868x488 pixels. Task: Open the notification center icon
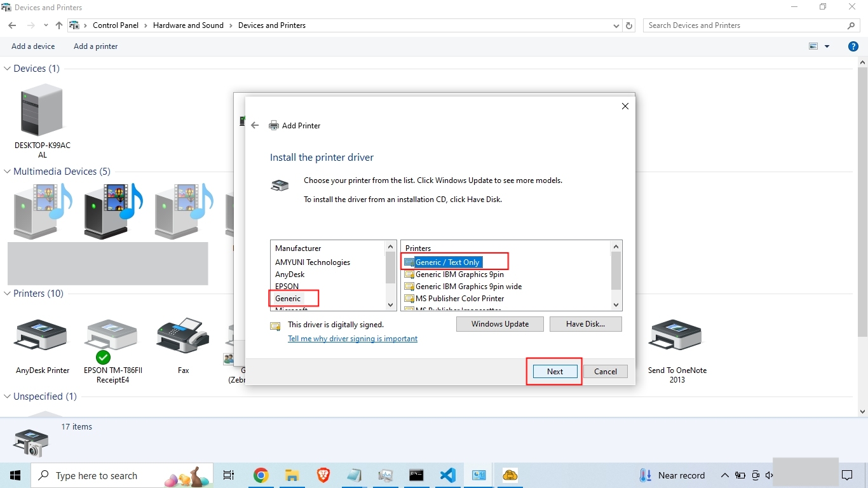pos(847,475)
